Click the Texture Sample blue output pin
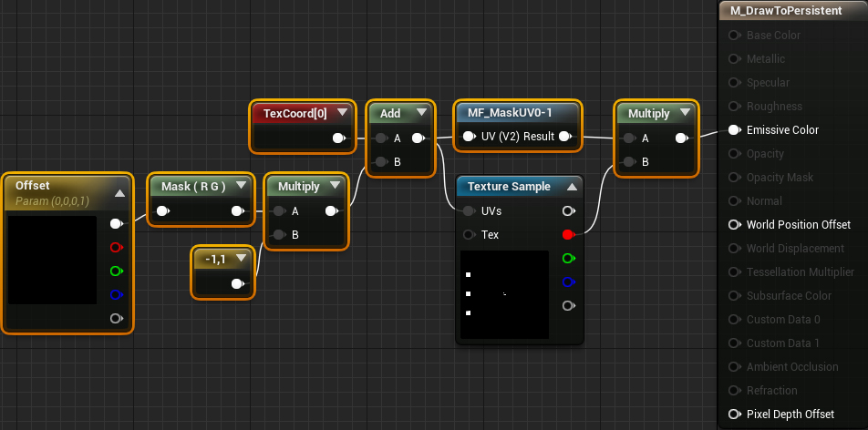The image size is (868, 430). pyautogui.click(x=568, y=282)
